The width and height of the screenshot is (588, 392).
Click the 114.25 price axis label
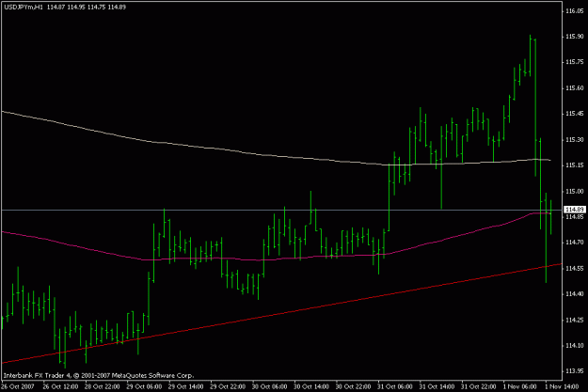[x=574, y=320]
